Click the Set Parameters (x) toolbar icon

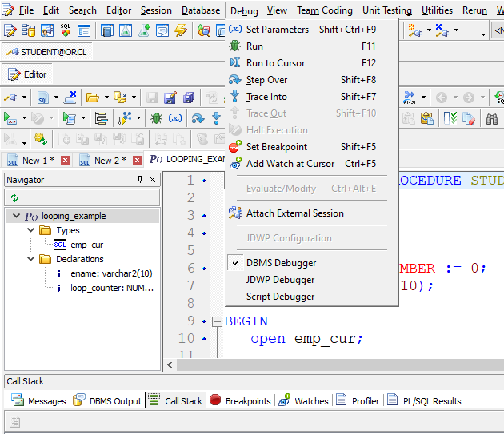pos(175,118)
